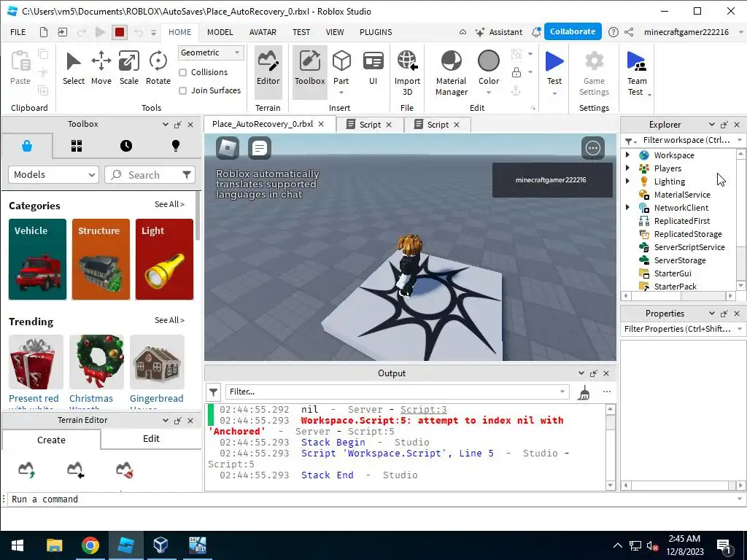
Task: Open File Explorer from the taskbar
Action: [54, 545]
